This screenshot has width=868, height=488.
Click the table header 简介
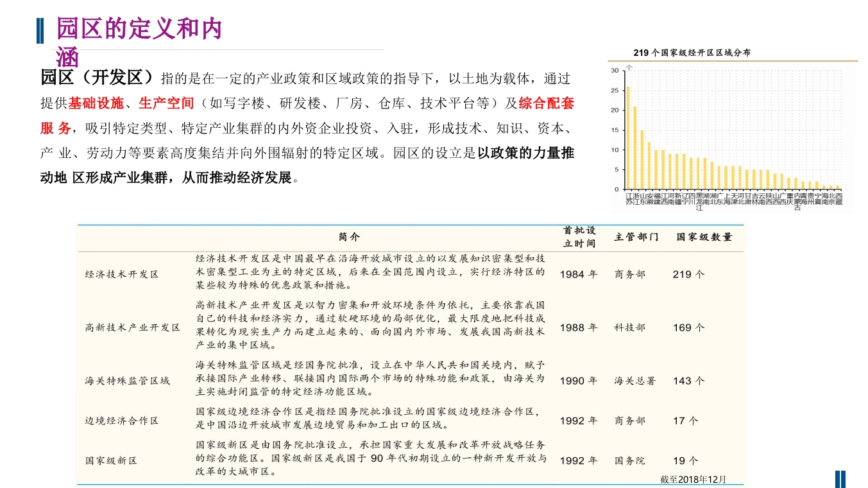click(x=349, y=237)
